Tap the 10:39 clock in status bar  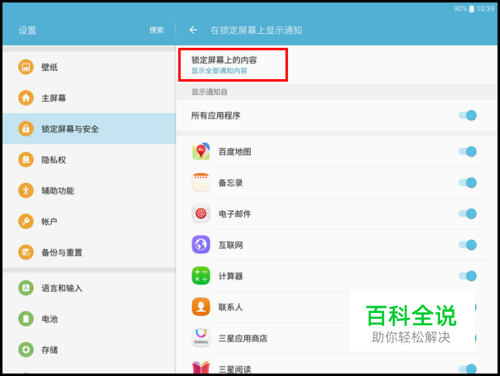(485, 9)
